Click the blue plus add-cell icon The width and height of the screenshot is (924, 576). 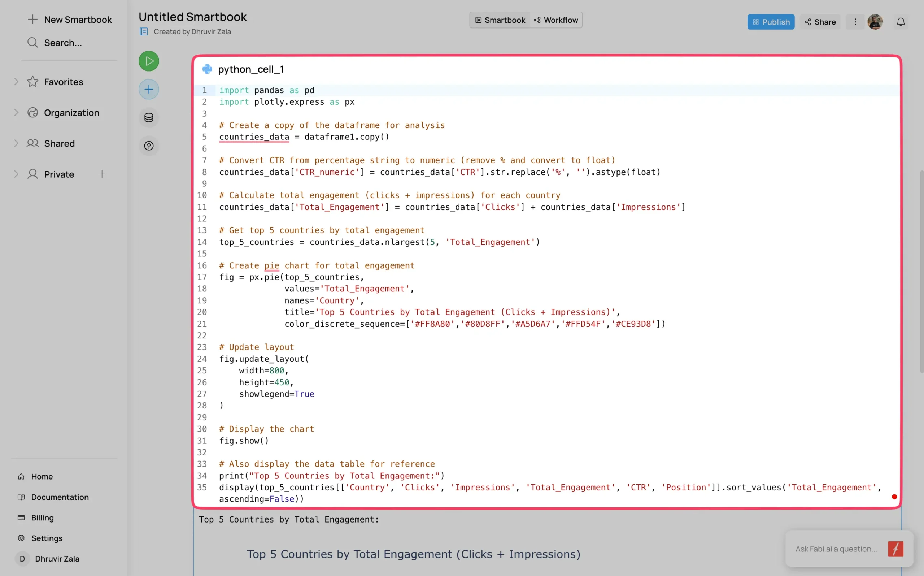tap(148, 90)
